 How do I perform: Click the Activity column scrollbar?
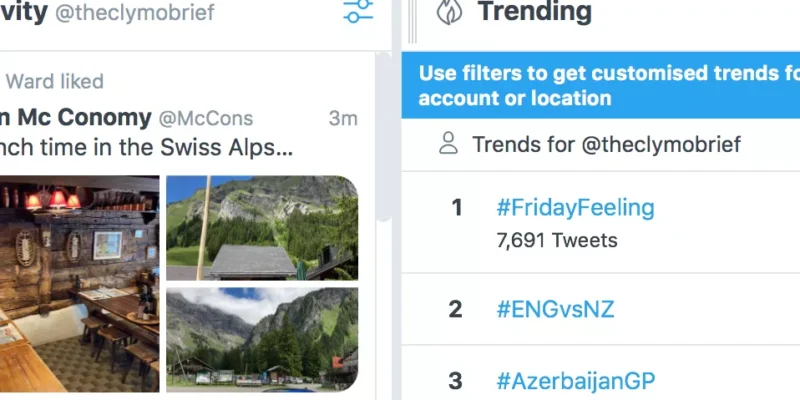tap(383, 140)
